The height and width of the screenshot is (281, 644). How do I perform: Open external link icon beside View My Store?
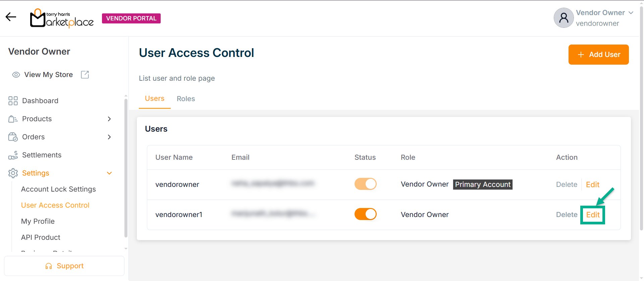click(85, 75)
